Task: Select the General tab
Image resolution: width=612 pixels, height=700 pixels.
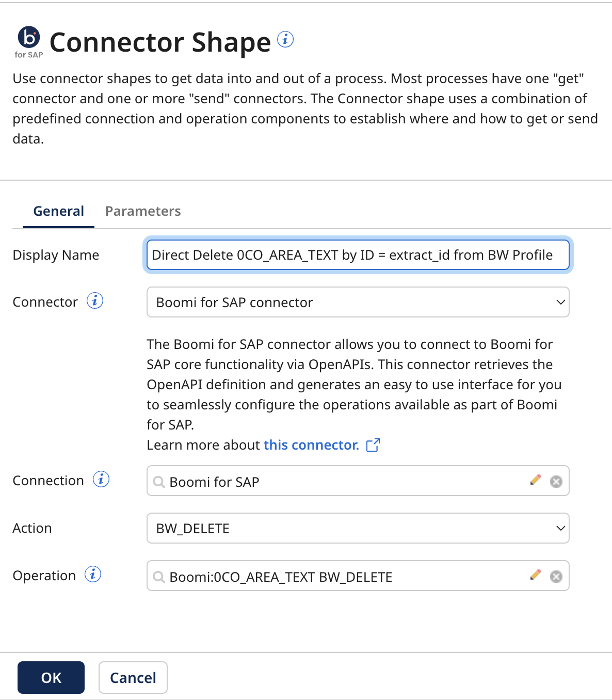Action: [x=58, y=211]
